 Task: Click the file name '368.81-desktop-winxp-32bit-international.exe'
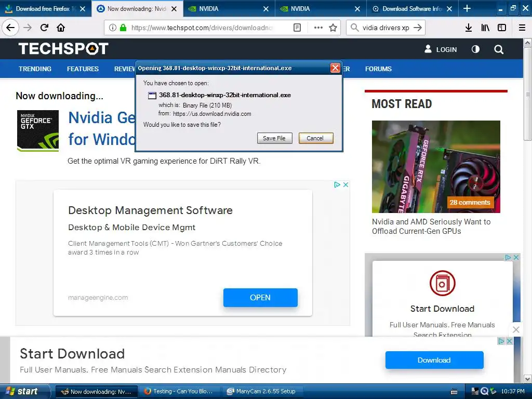click(x=225, y=95)
